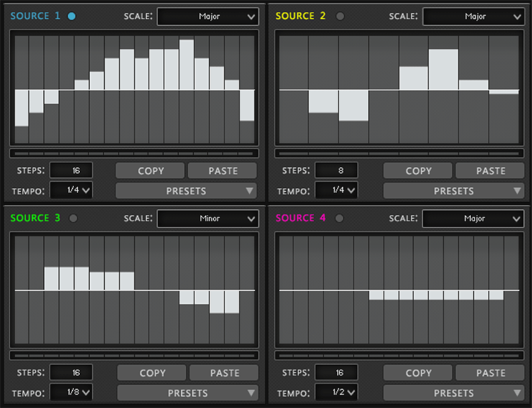Viewport: 532px width, 408px height.
Task: Select the Source 2 steps value field
Action: coord(336,171)
